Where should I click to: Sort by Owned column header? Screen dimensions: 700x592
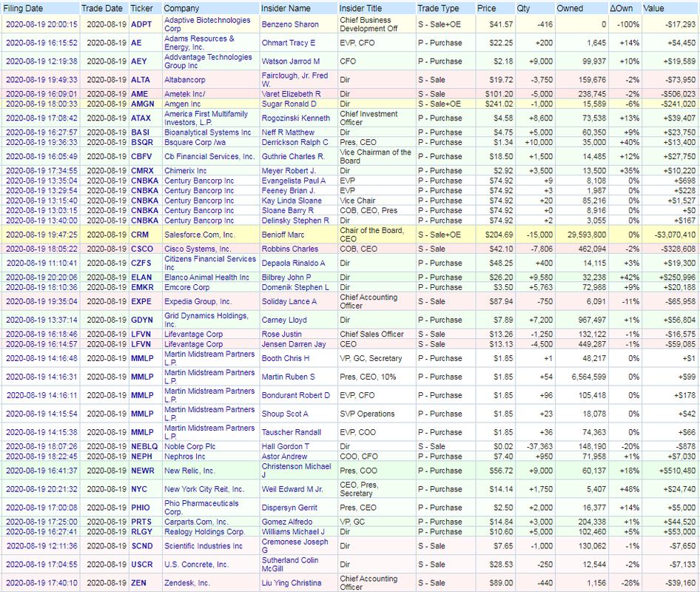(570, 8)
